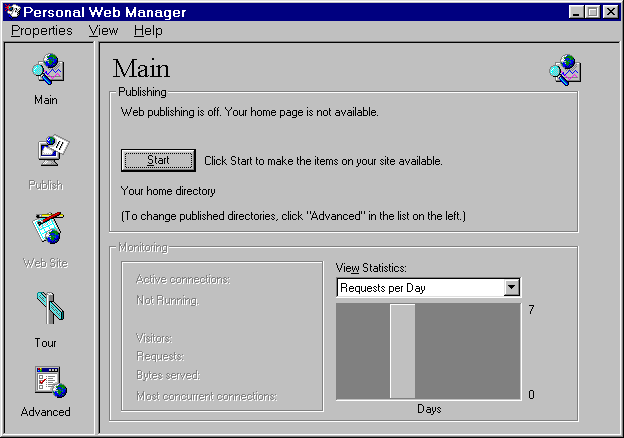
Task: Click "Your home directory" text
Action: [x=168, y=191]
